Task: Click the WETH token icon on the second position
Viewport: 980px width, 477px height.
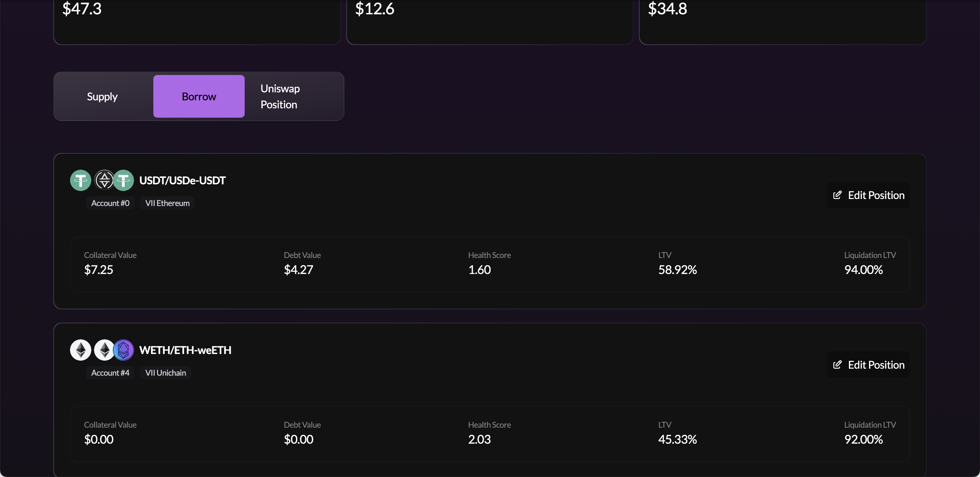Action: point(80,350)
